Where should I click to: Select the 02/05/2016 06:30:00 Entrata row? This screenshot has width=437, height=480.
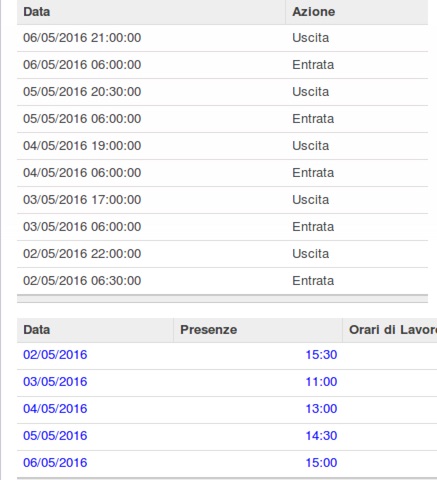222,281
